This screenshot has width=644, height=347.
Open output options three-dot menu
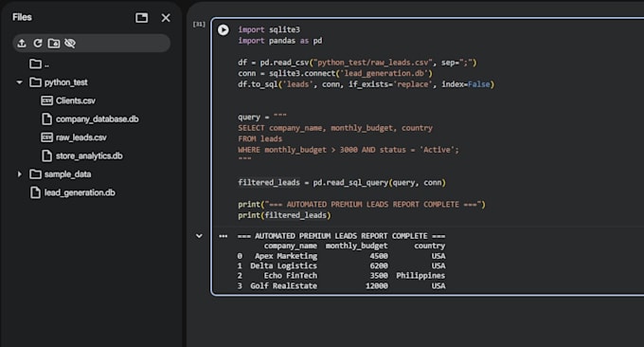[223, 236]
